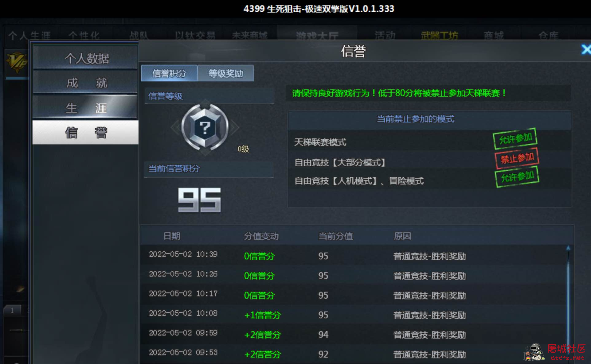
Task: Select the row dated 2022-05-02 09:59
Action: tap(353, 334)
